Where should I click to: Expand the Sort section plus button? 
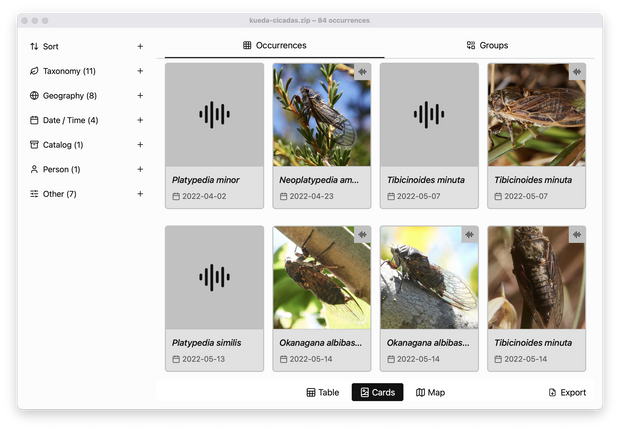[x=140, y=46]
